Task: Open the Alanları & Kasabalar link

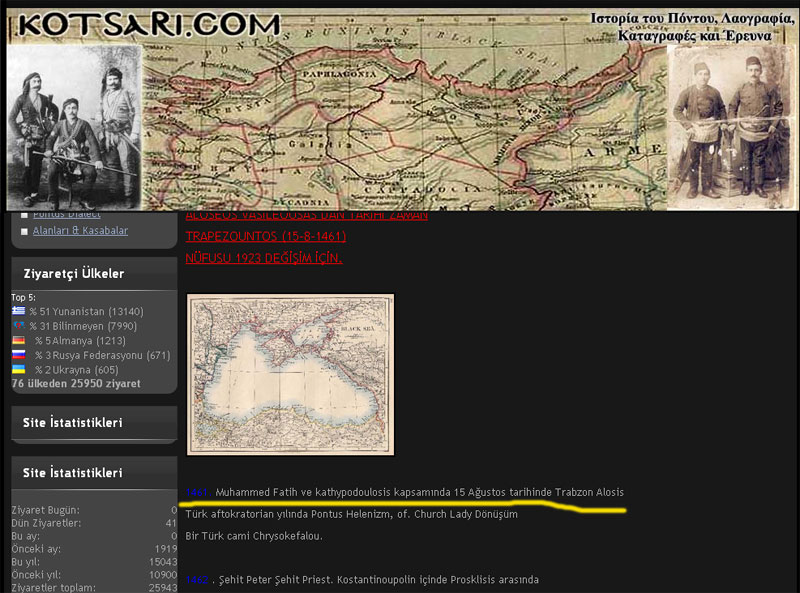Action: tap(80, 231)
